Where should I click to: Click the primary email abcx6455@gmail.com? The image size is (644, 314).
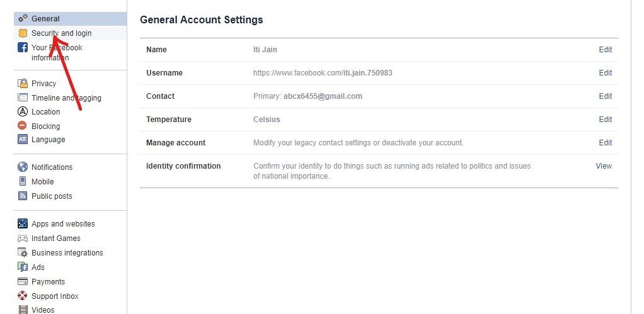pyautogui.click(x=323, y=96)
